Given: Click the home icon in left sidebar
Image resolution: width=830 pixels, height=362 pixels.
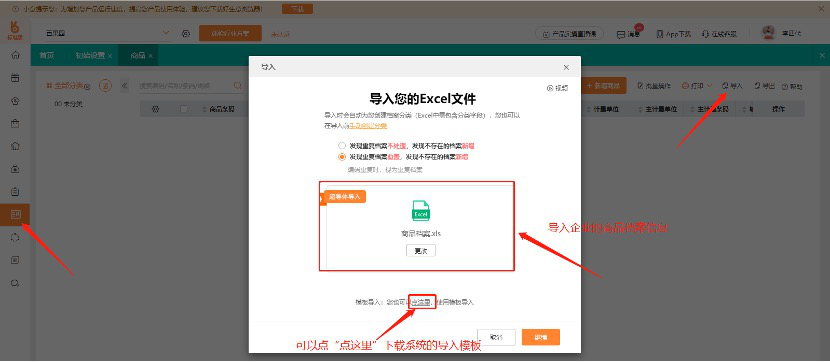Looking at the screenshot, I should (15, 55).
